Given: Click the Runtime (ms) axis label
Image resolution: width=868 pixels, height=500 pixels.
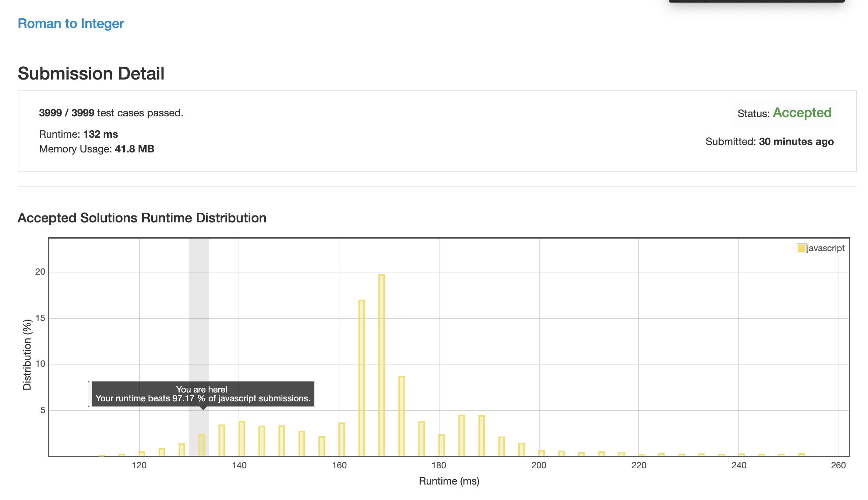Looking at the screenshot, I should (449, 481).
